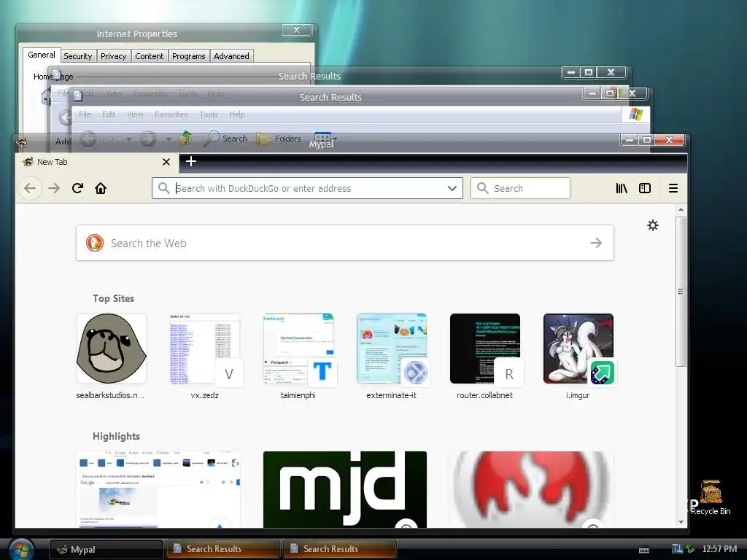Open the mjd highlight card
This screenshot has width=747, height=560.
click(345, 489)
